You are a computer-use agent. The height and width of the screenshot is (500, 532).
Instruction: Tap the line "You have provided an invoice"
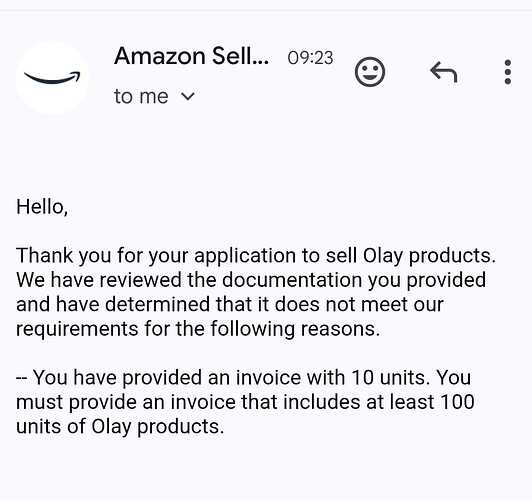click(244, 378)
